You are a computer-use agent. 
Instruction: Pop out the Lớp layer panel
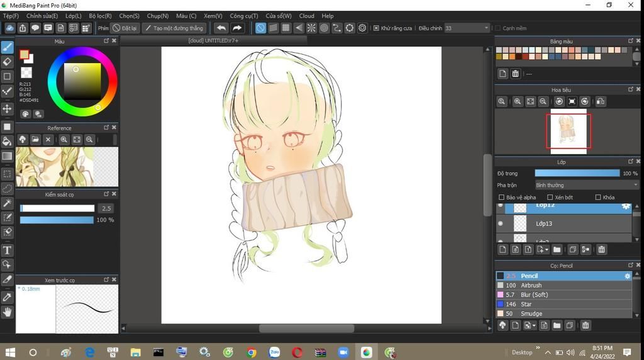click(x=631, y=162)
